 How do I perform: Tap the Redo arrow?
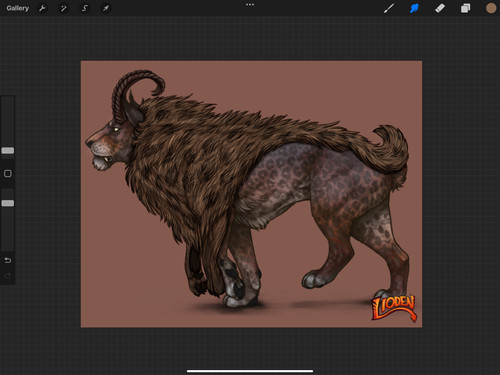[x=8, y=276]
